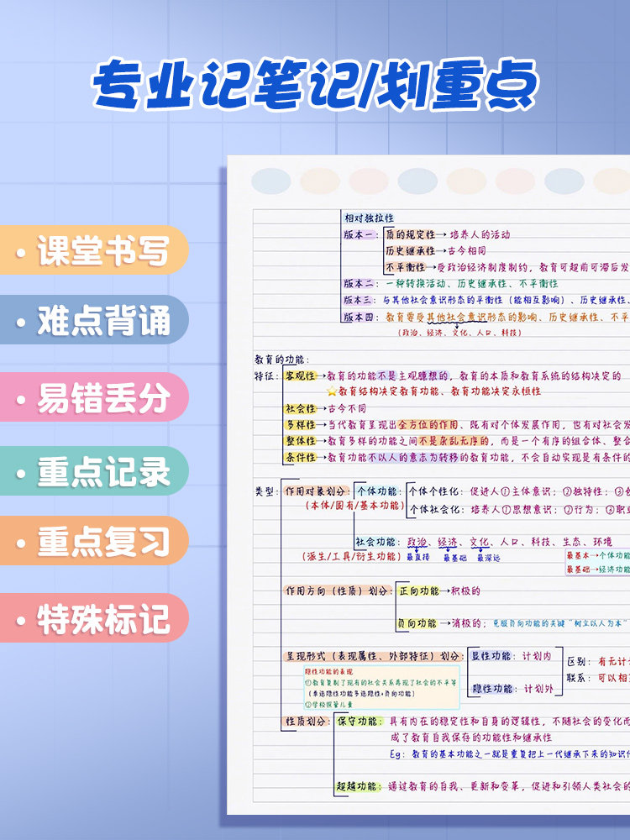Click the 特殊标记 coral pill label

pos(94,618)
